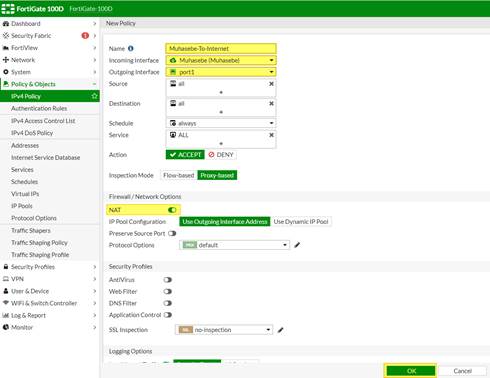Enable the DNS Filter toggle
The height and width of the screenshot is (378, 490).
point(168,303)
